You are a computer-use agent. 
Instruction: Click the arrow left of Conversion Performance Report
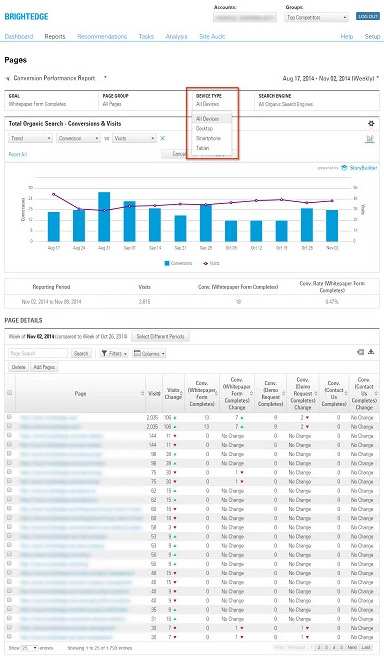(x=8, y=78)
